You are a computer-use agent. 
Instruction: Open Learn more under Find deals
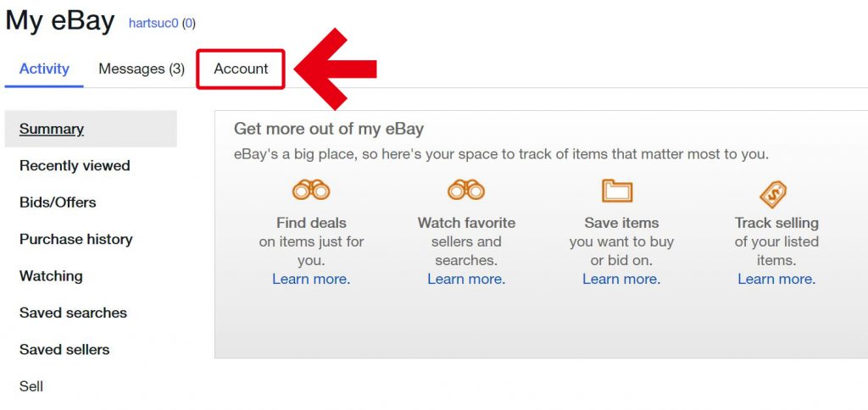tap(311, 279)
